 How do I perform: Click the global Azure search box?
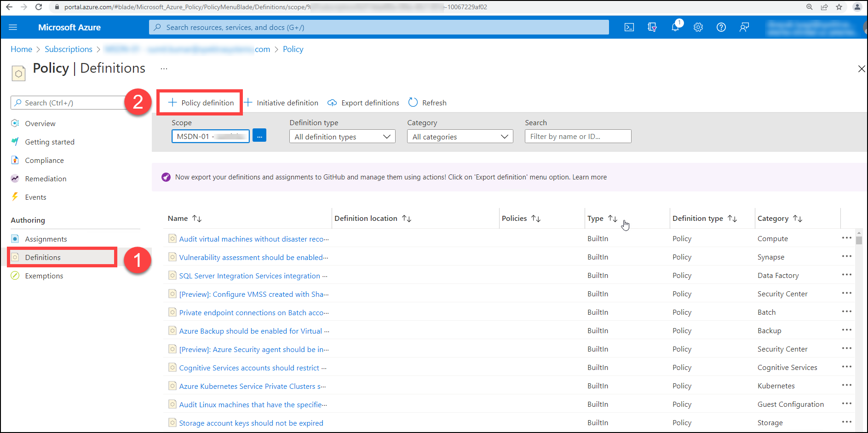tap(379, 27)
